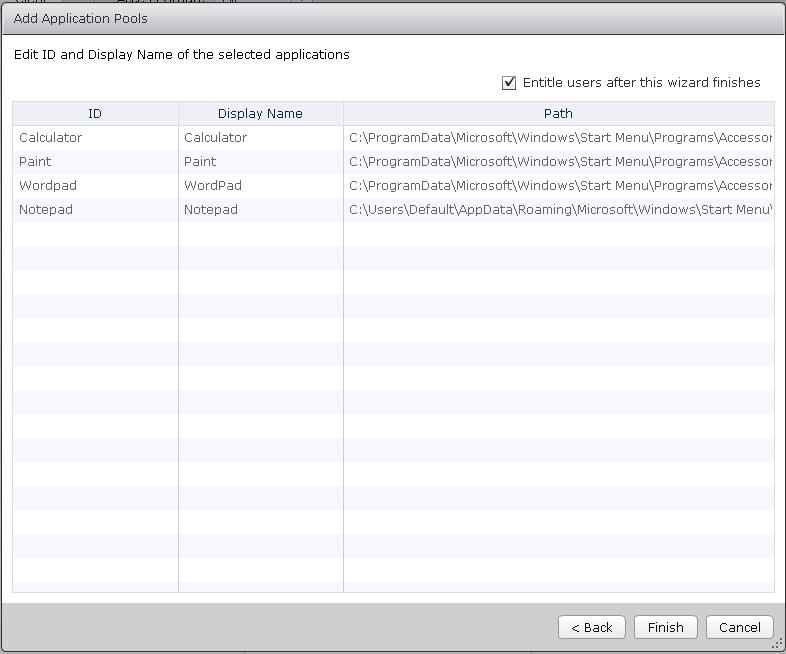Click the Notepad path starting with C:\Users\Default
The width and height of the screenshot is (786, 654).
[560, 210]
